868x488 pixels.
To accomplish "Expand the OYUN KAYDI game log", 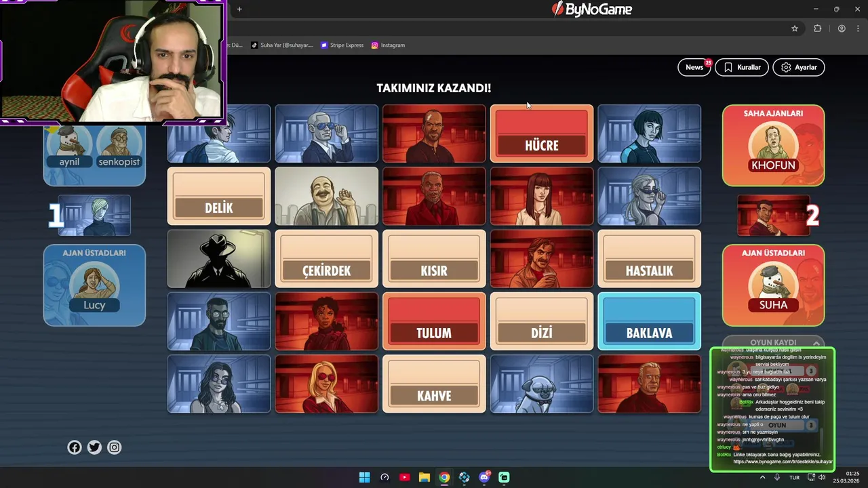I will point(773,342).
